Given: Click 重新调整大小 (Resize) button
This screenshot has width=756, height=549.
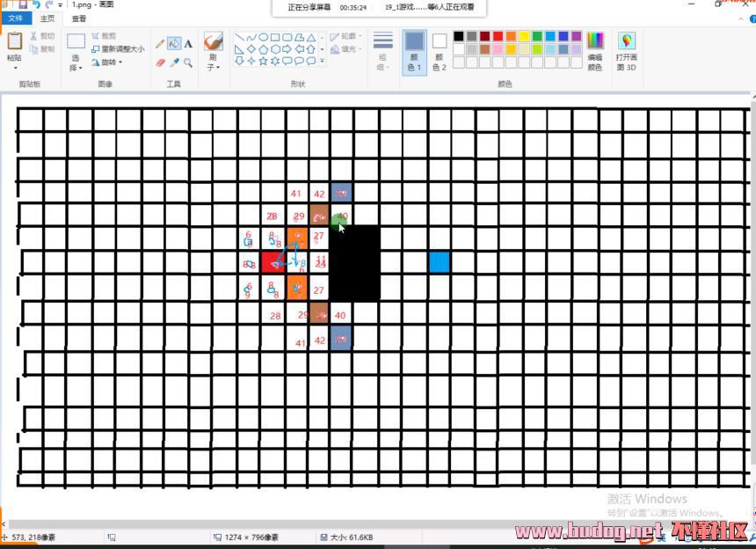Looking at the screenshot, I should point(117,49).
